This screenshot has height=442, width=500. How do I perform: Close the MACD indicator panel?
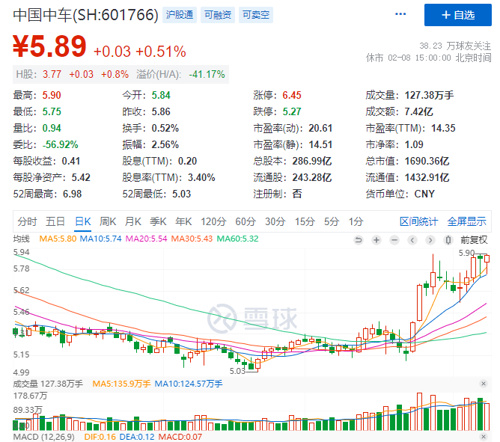point(483,436)
